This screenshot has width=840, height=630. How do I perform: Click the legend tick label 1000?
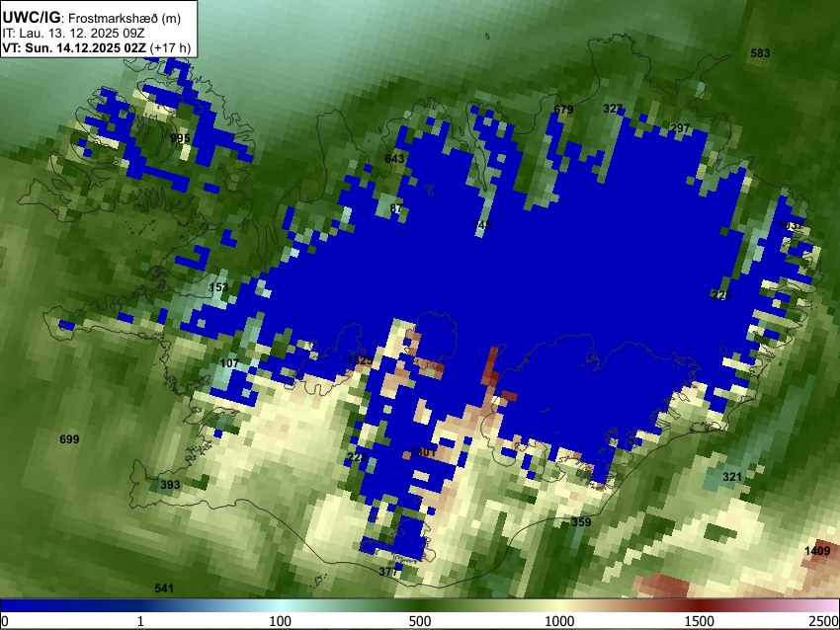tap(559, 621)
